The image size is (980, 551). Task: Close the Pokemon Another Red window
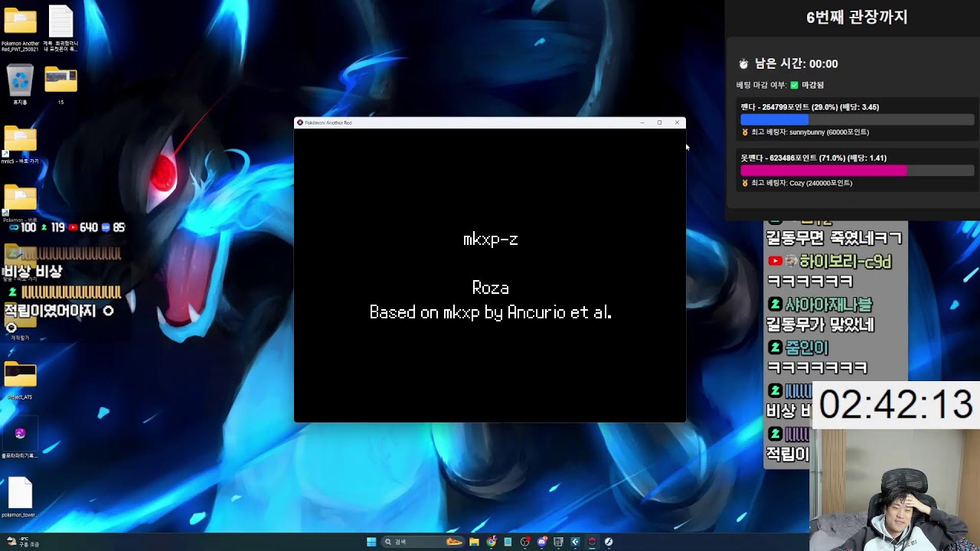click(x=677, y=122)
